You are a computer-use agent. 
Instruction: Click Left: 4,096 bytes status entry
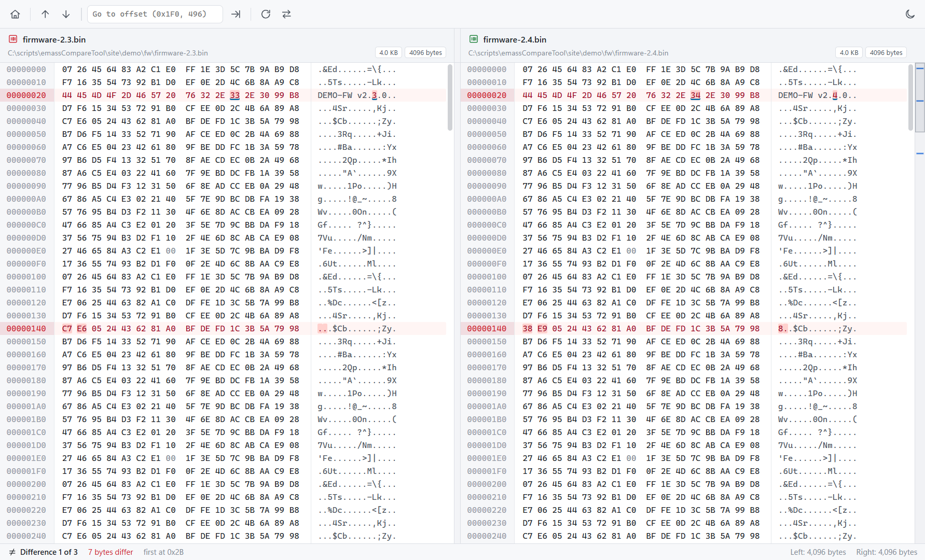(818, 552)
